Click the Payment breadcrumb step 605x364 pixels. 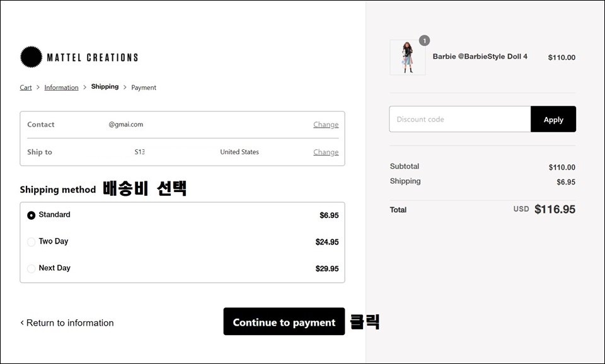tap(144, 88)
